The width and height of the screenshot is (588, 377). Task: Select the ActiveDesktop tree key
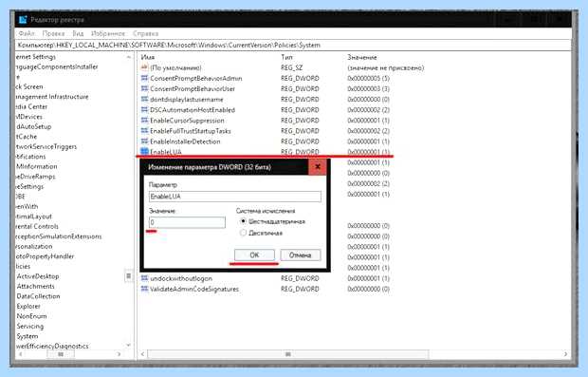point(38,276)
